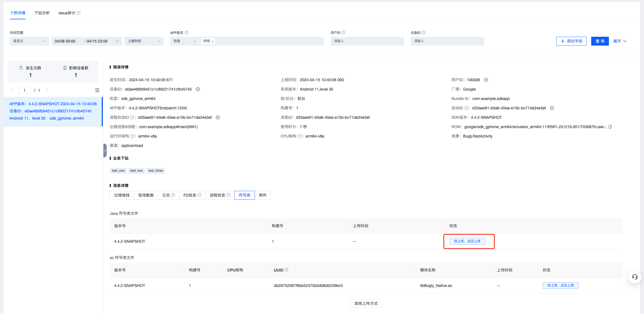
Task: Click 场景 value BuglyTestActivity
Action: tap(478, 136)
